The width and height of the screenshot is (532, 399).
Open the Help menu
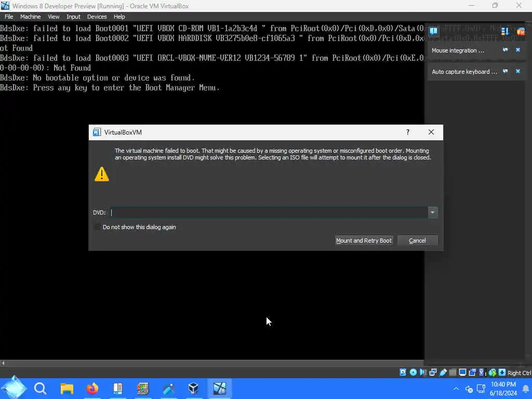click(x=119, y=17)
